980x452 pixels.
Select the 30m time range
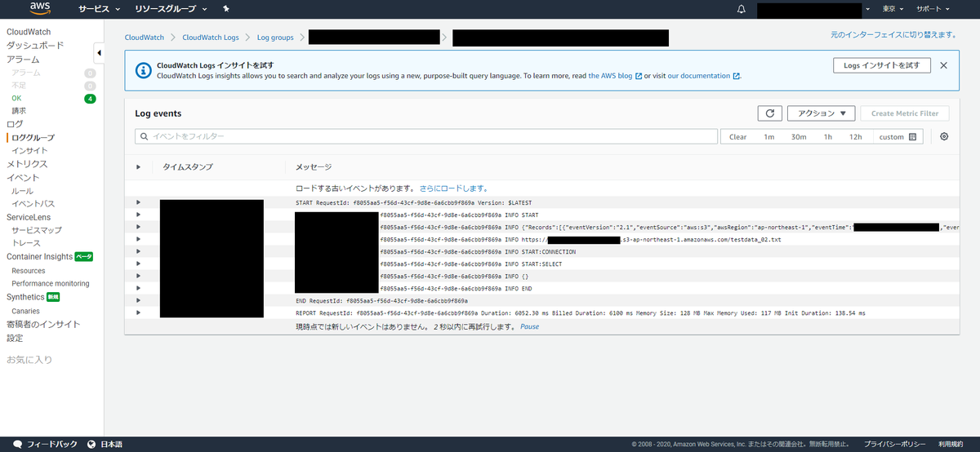coord(799,137)
